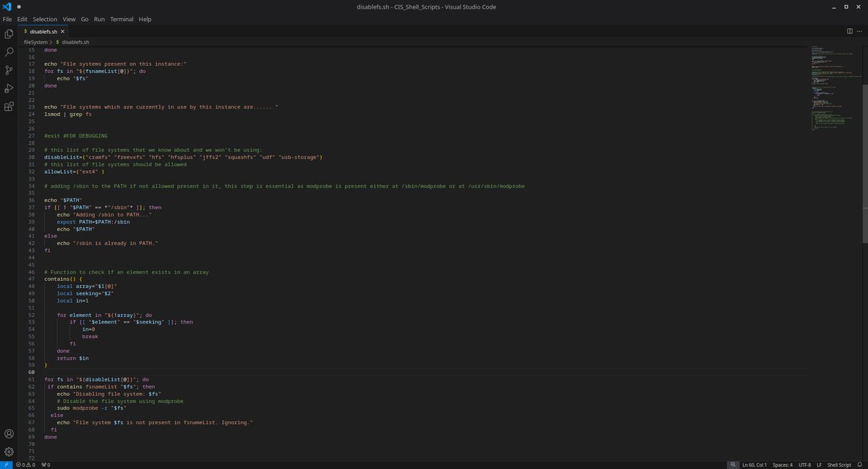Viewport: 868px width, 469px height.
Task: Click 'echo "Adding /sbin to PATH..."' line
Action: coord(105,214)
